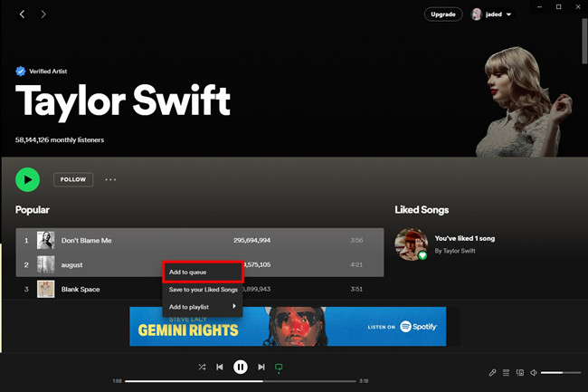The height and width of the screenshot is (392, 588).
Task: Maximize the Spotify window
Action: point(559,6)
